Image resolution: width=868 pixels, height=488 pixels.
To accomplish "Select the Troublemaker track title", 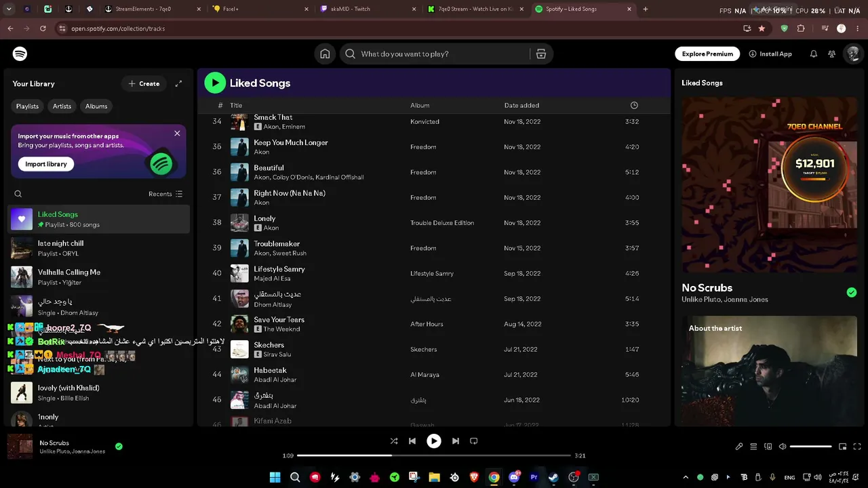I will tap(277, 244).
